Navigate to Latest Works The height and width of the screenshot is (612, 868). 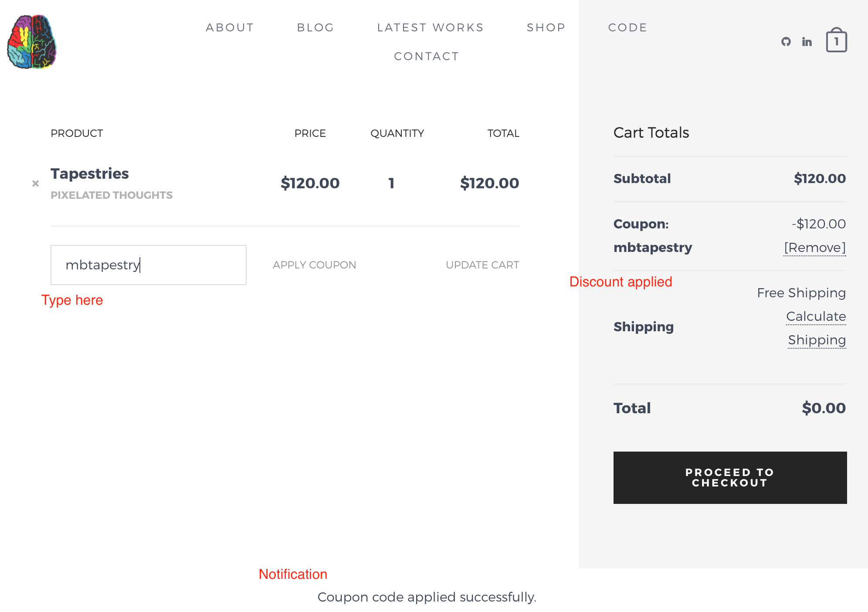pos(431,27)
